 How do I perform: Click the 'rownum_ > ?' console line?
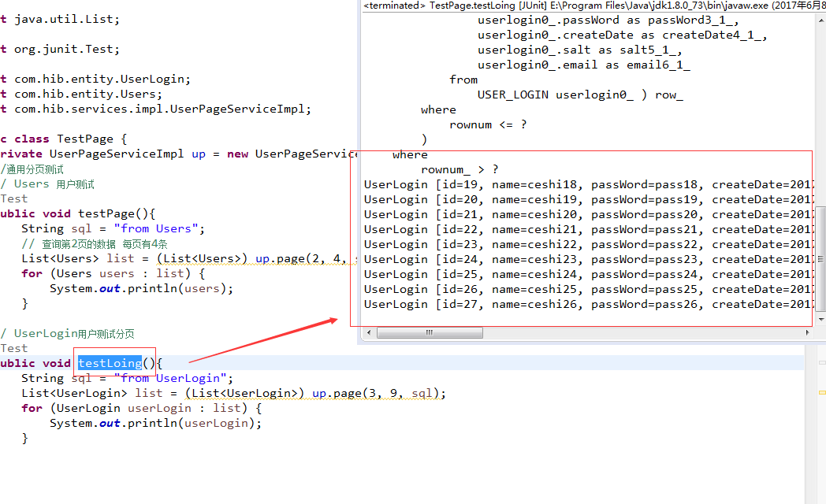(460, 170)
